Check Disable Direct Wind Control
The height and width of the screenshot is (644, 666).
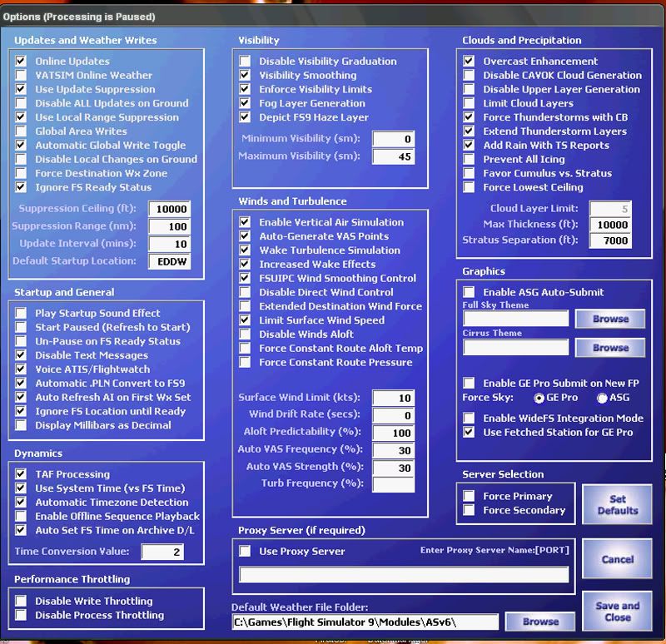[x=245, y=292]
